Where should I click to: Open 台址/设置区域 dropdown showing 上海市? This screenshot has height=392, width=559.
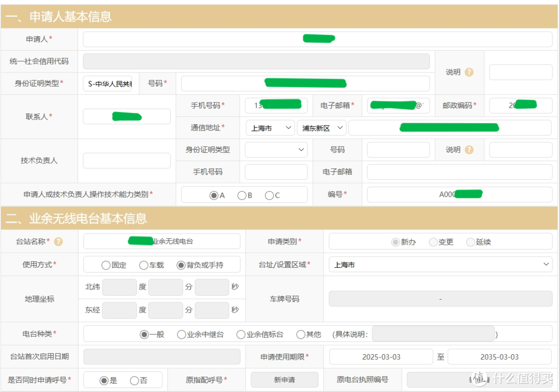tap(440, 265)
